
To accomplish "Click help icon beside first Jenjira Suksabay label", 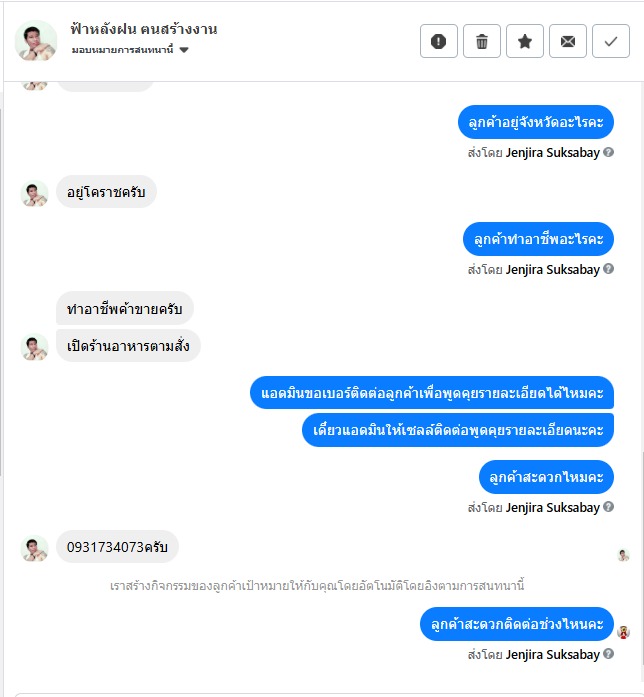I will (609, 152).
